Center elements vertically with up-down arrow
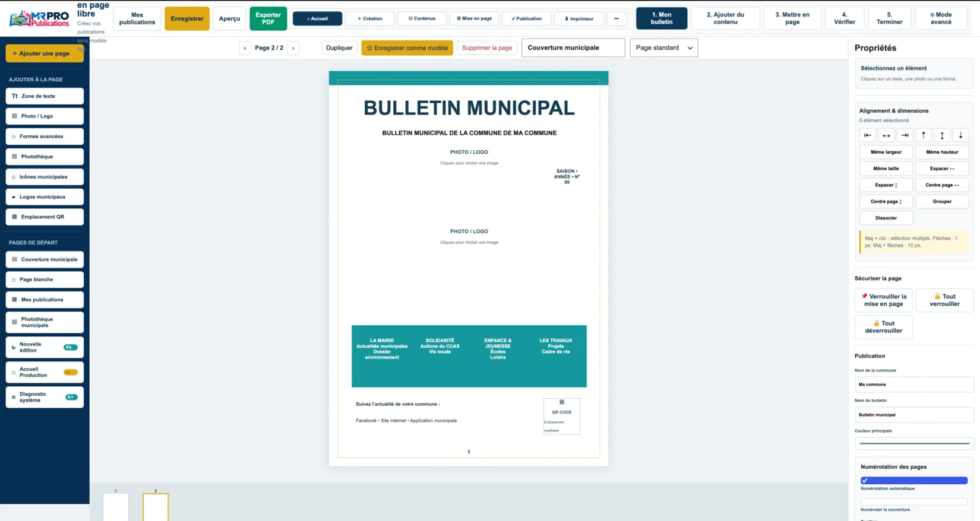 pyautogui.click(x=942, y=135)
